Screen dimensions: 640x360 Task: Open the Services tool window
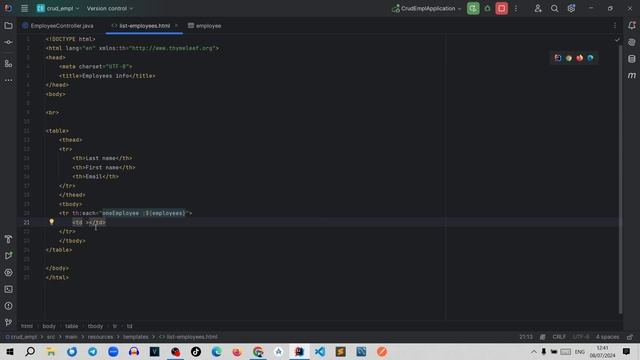click(8, 273)
